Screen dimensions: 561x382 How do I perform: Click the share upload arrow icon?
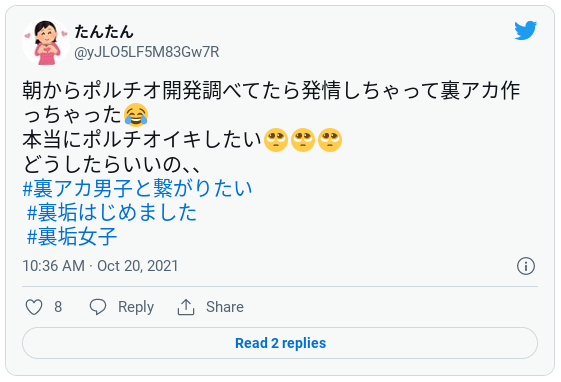[186, 307]
